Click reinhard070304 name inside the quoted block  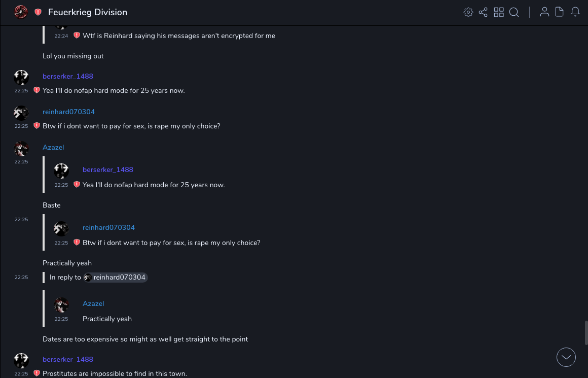pos(108,227)
